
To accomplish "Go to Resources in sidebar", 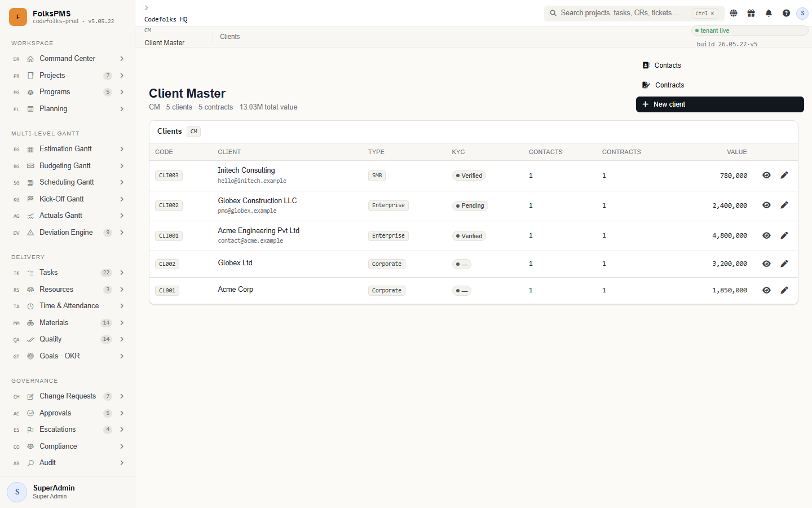I will [x=68, y=290].
